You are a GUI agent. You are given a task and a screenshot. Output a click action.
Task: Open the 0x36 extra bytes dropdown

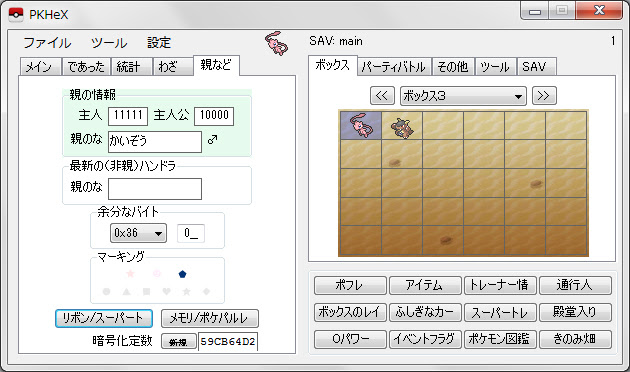click(x=138, y=233)
